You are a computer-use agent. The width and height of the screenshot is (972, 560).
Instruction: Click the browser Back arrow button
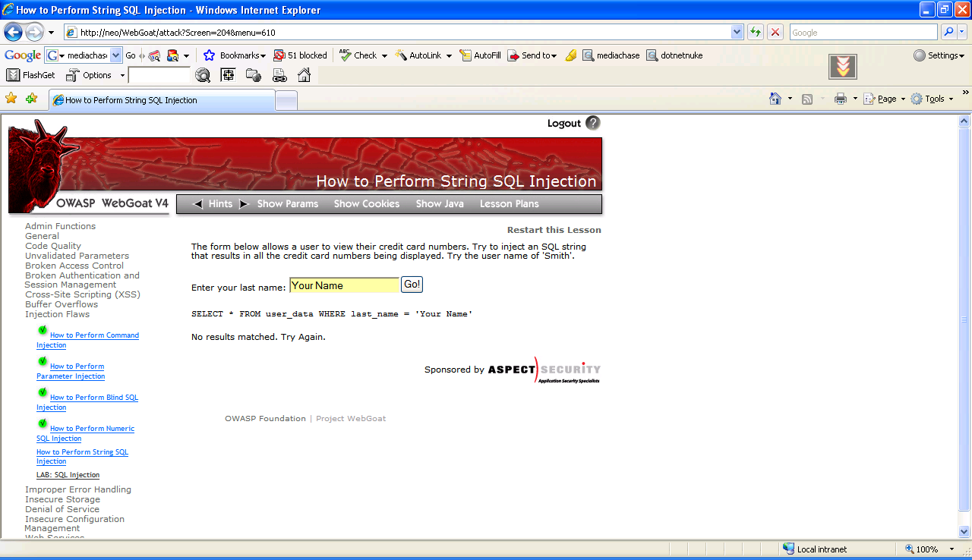click(x=13, y=33)
